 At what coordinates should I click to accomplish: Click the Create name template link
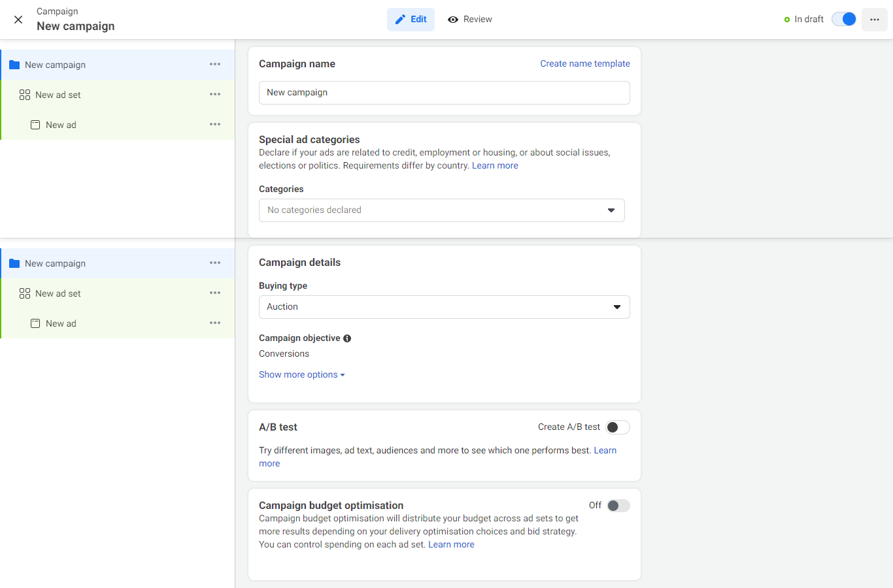click(584, 64)
